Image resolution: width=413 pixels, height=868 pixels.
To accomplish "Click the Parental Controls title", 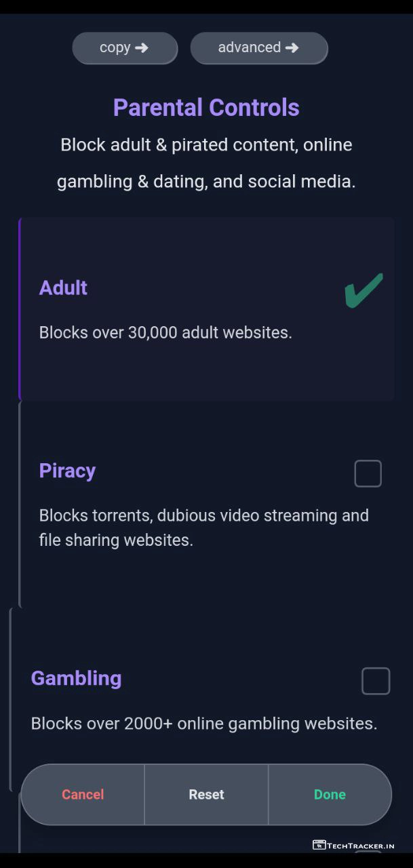I will click(206, 107).
